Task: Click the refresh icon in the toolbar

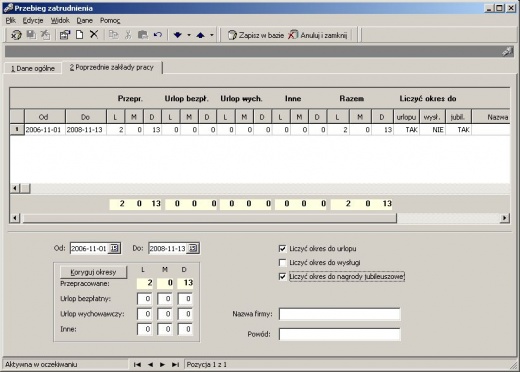Action: click(x=16, y=35)
